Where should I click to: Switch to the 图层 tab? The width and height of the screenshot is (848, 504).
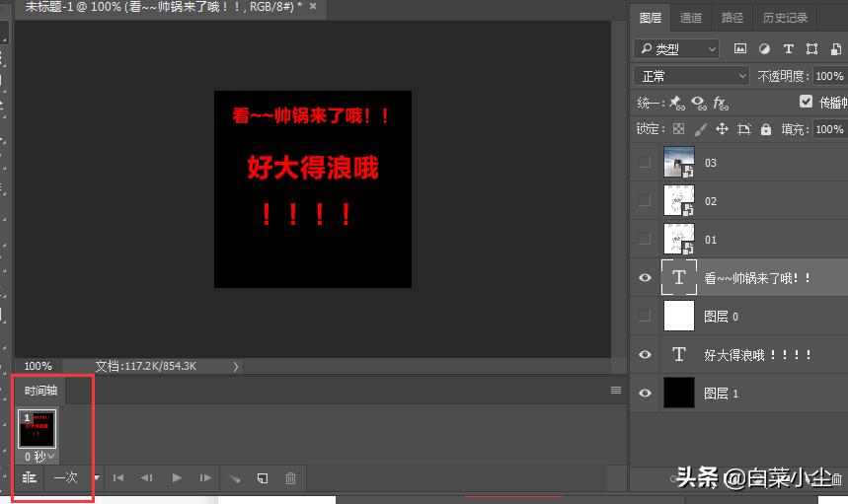pos(650,18)
